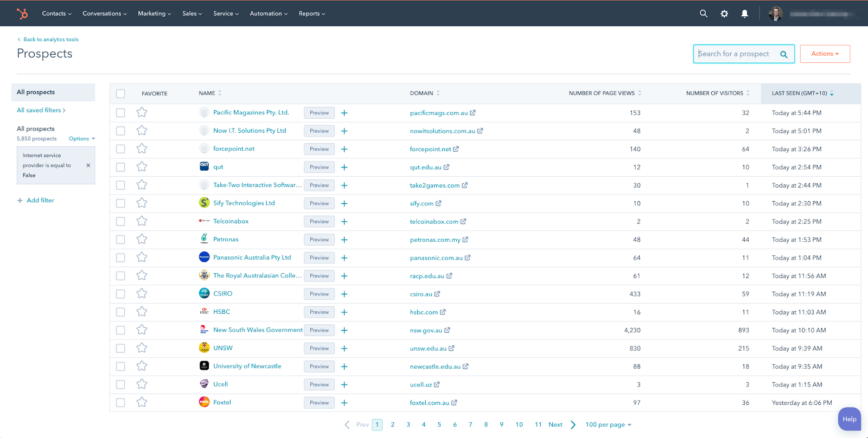Open the Marketing menu
Image resolution: width=868 pixels, height=438 pixels.
point(154,14)
